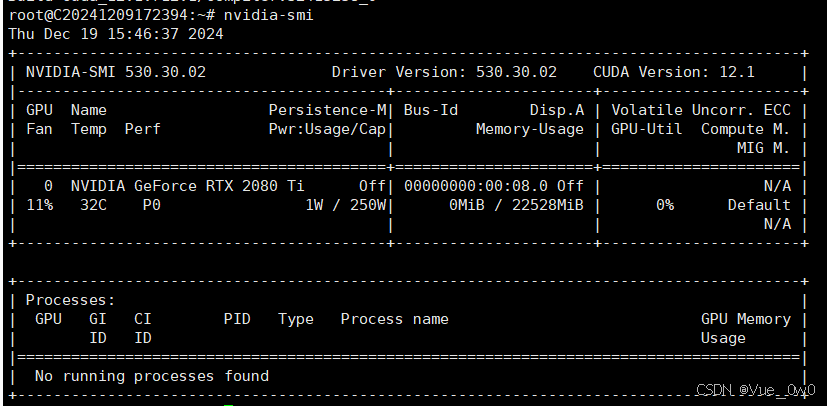Select CUDA Version: 12.1

pyautogui.click(x=674, y=72)
